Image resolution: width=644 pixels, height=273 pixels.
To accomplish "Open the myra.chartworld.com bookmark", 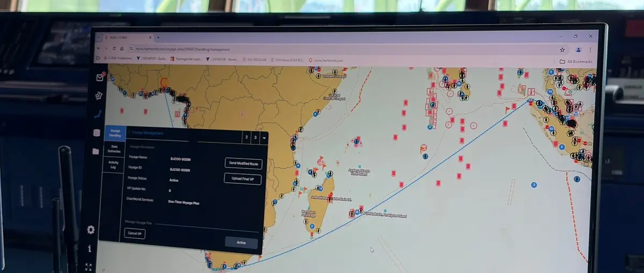I will [x=325, y=61].
